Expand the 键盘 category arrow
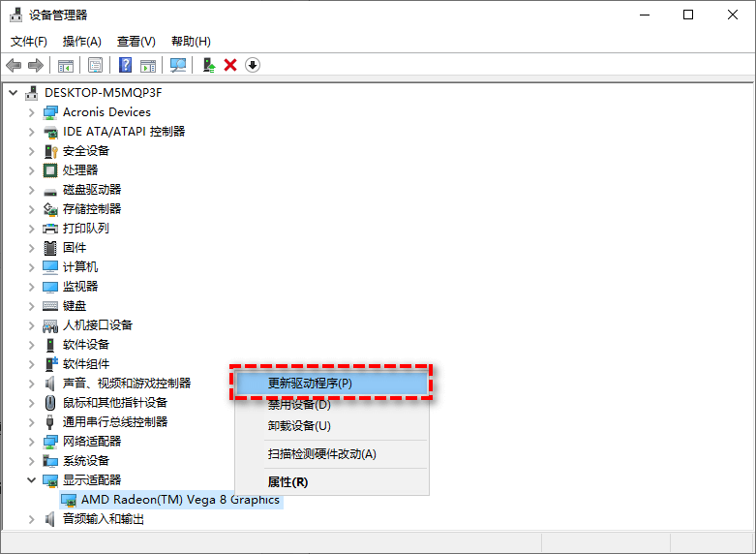756x554 pixels. [32, 306]
